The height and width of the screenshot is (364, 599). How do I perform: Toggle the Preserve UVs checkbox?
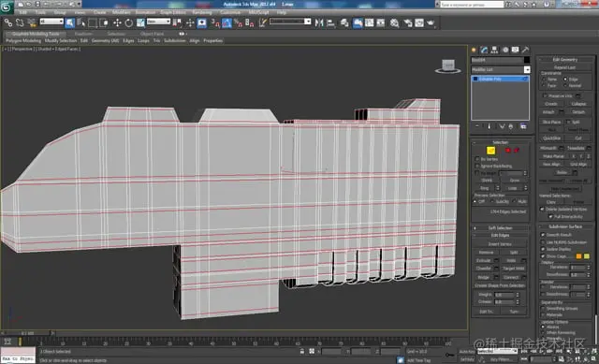[x=545, y=95]
